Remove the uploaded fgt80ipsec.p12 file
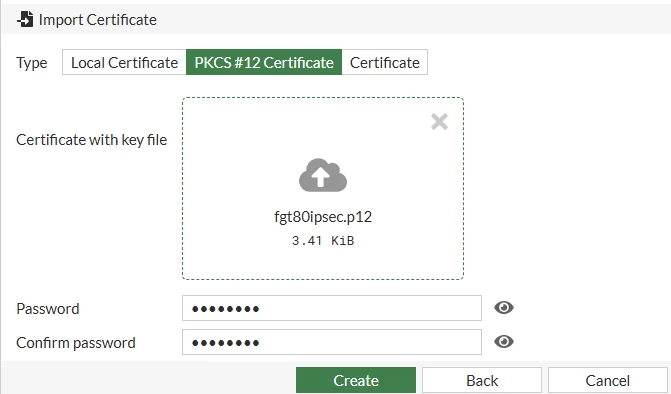 click(x=439, y=121)
